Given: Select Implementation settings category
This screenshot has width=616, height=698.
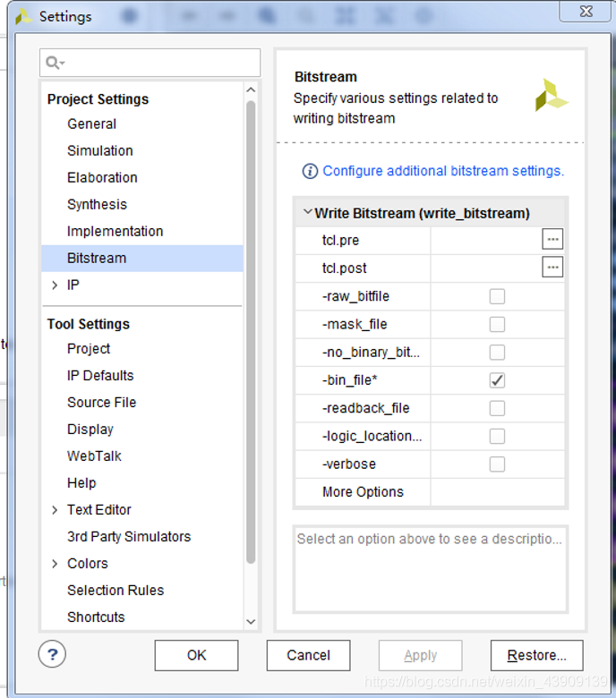Looking at the screenshot, I should tap(115, 232).
